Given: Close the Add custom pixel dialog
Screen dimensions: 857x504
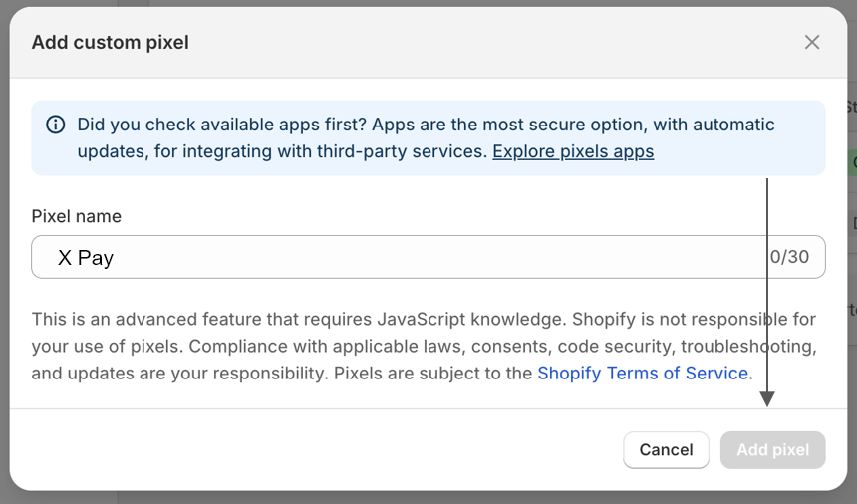Looking at the screenshot, I should [x=811, y=42].
